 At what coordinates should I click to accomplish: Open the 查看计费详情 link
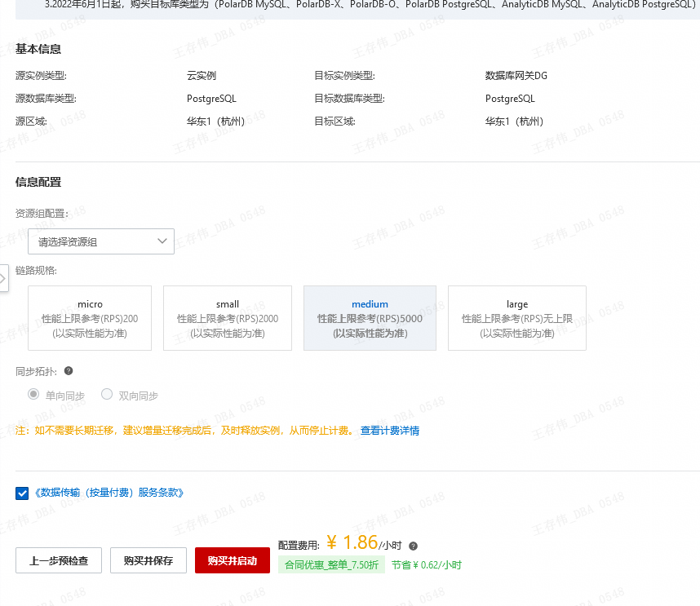390,431
